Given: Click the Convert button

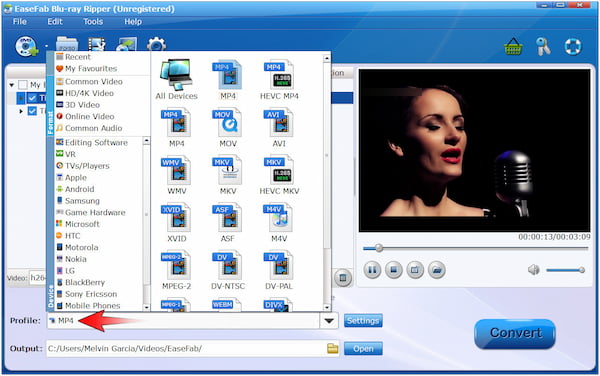Looking at the screenshot, I should pos(515,333).
